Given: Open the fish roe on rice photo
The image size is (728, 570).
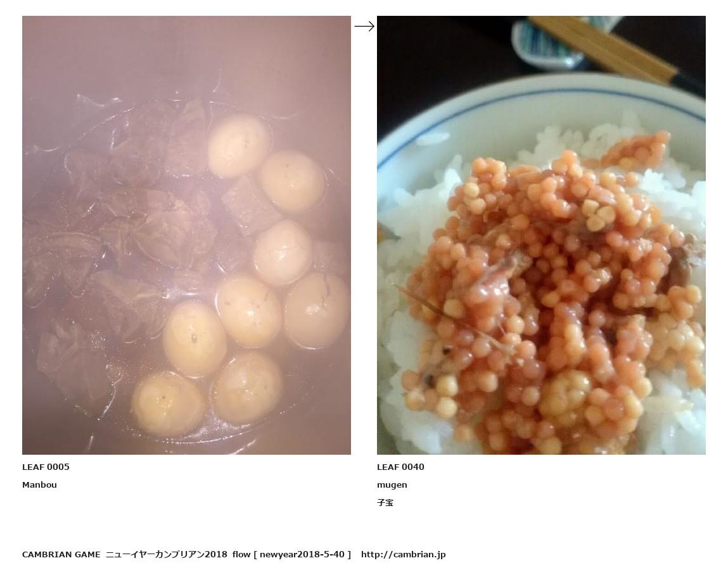Looking at the screenshot, I should pos(541,235).
